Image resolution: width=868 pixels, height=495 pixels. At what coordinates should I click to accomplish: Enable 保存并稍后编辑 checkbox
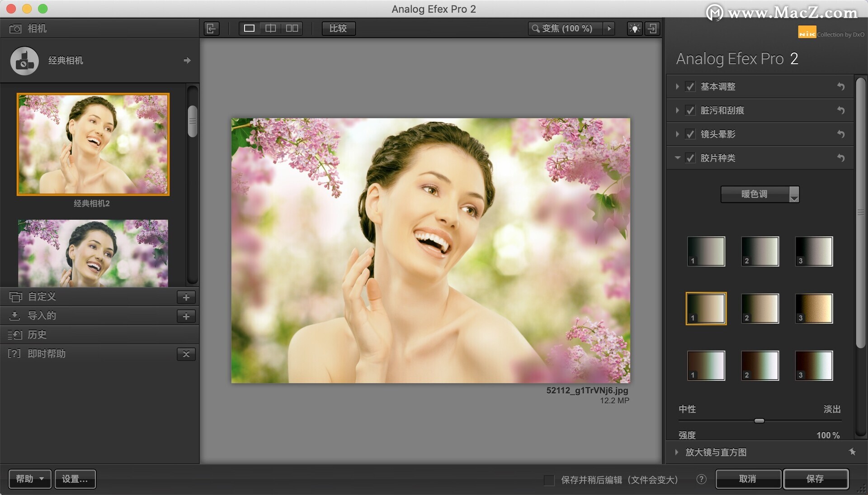(549, 480)
